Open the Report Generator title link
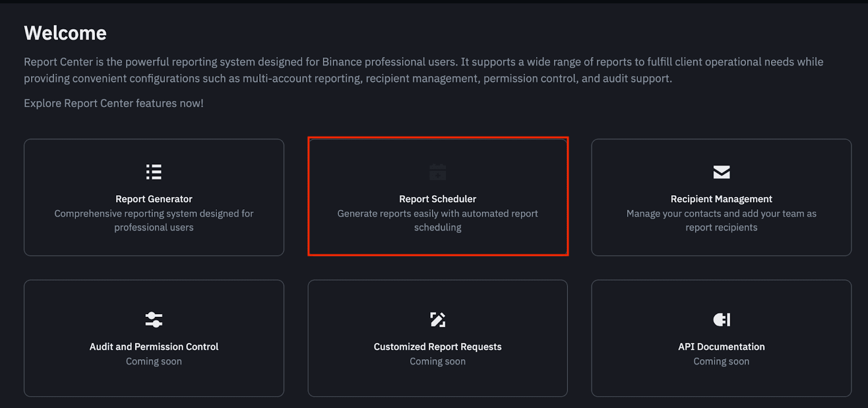The width and height of the screenshot is (868, 408). (x=154, y=199)
